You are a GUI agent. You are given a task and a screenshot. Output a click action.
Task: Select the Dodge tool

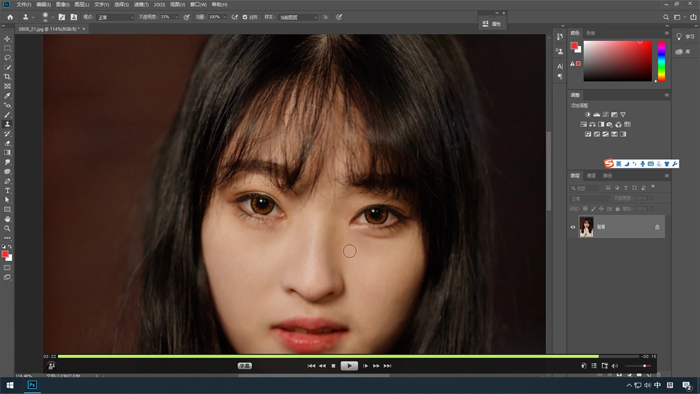(x=7, y=172)
